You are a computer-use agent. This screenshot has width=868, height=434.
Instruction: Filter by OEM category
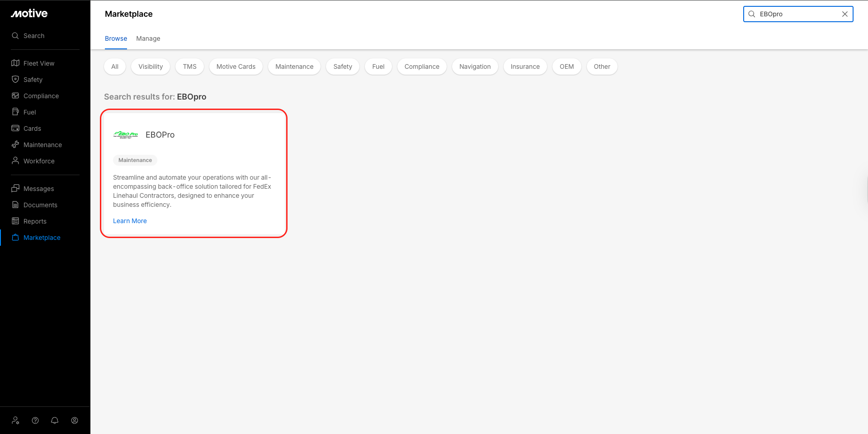pos(567,67)
